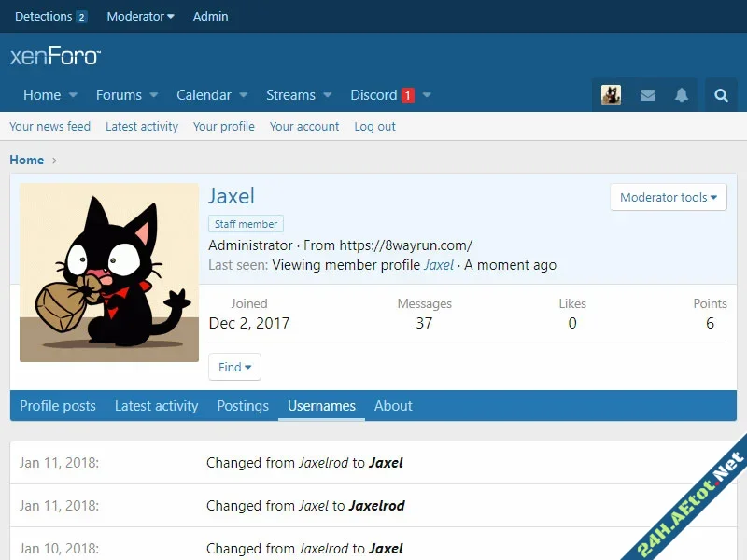This screenshot has width=747, height=560.
Task: Open the alerts bell icon
Action: point(682,95)
